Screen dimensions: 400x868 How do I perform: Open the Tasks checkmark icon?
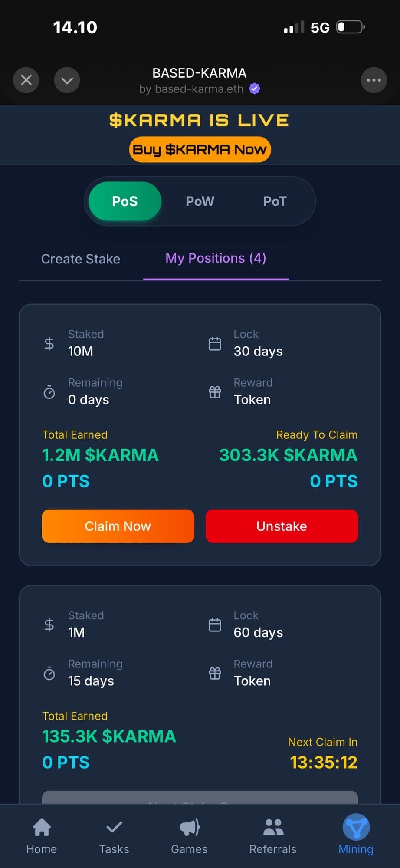tap(114, 827)
